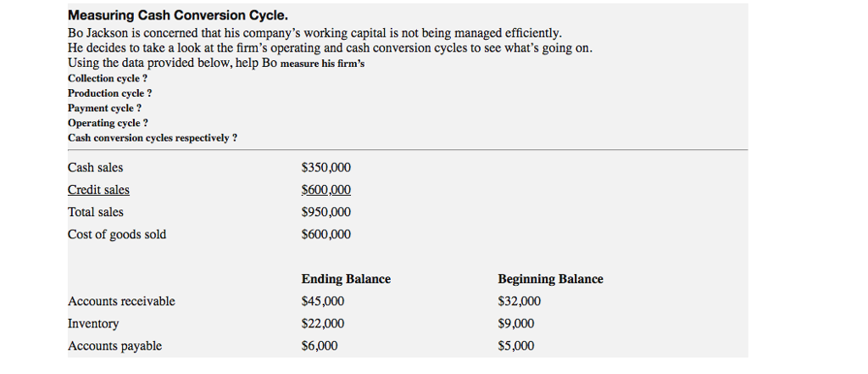Screen dimensions: 868x374
Task: Click the $45,000 ending receivable value
Action: [323, 301]
